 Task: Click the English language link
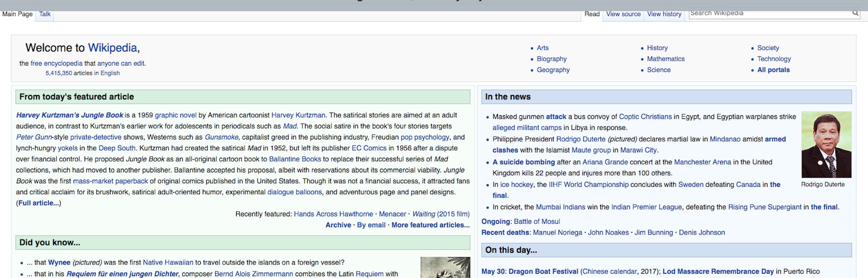point(110,73)
